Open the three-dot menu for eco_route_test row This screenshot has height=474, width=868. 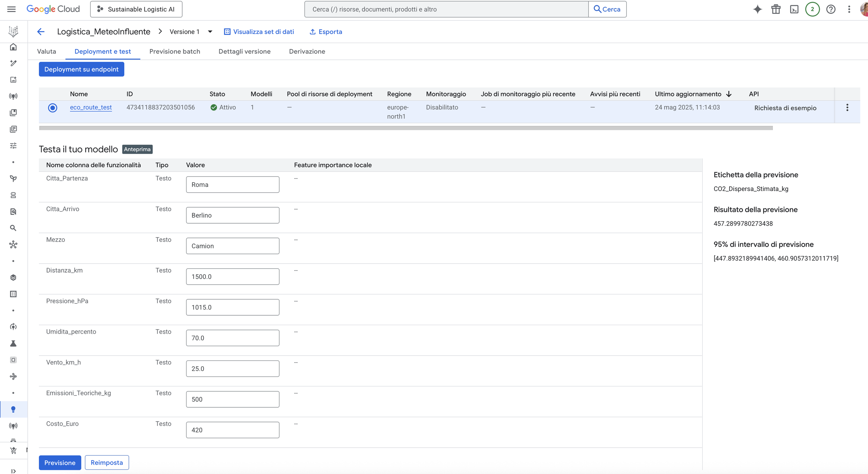847,108
